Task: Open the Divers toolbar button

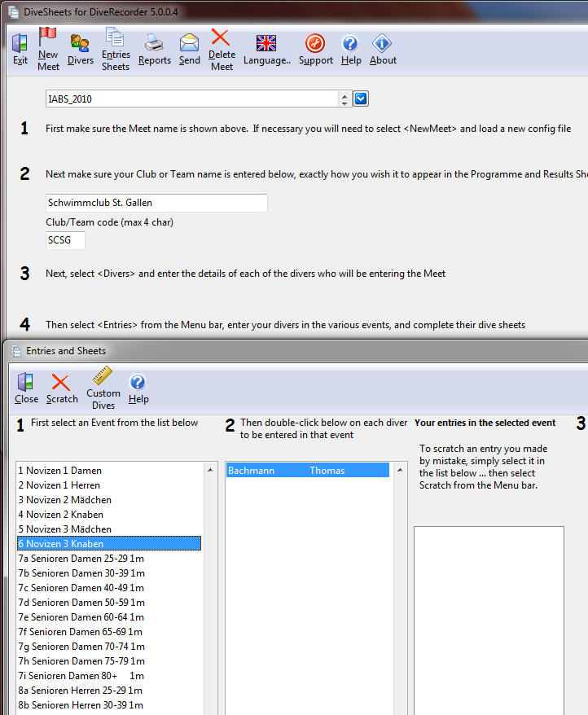Action: click(81, 49)
